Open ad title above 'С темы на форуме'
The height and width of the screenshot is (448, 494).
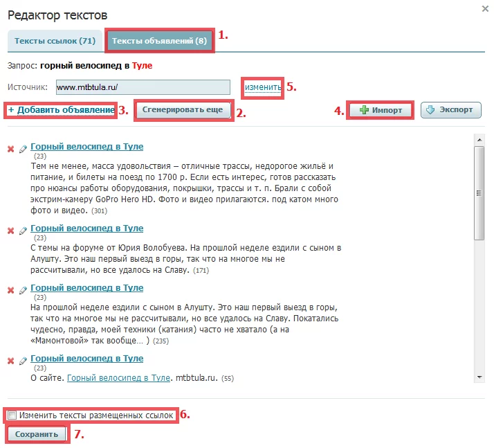coord(87,229)
